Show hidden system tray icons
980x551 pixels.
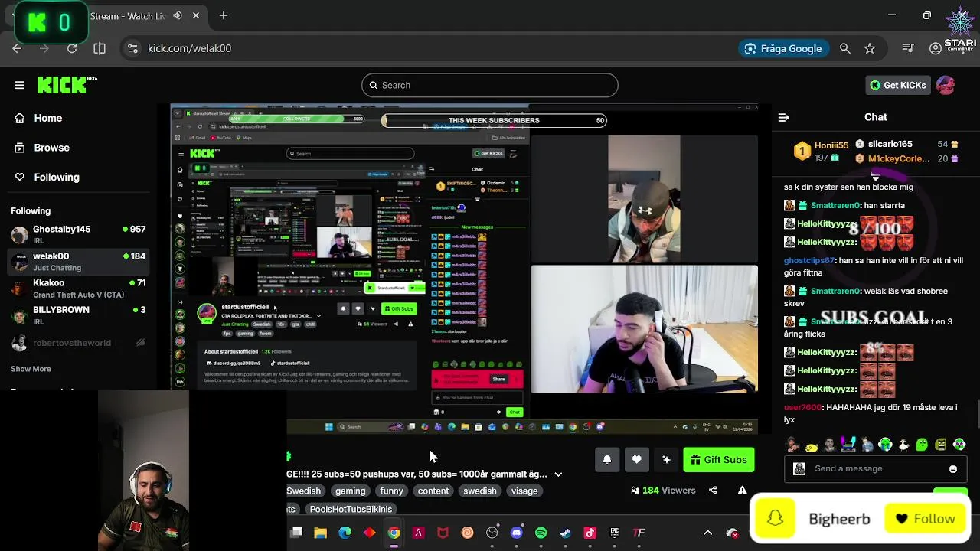coord(707,533)
